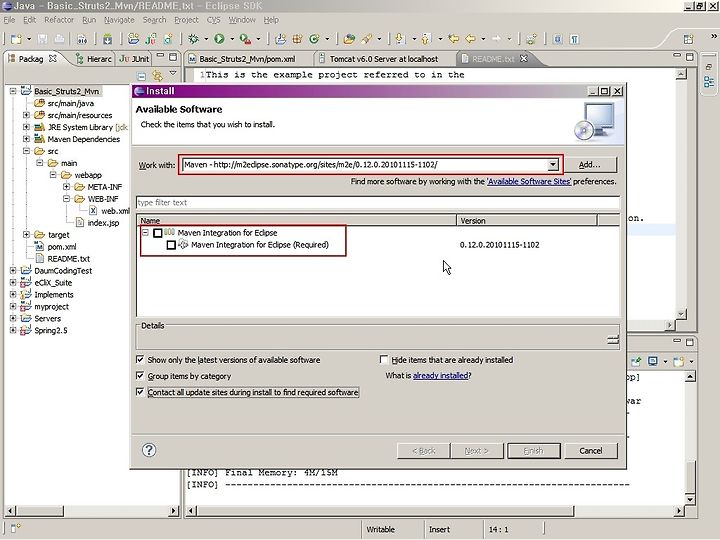Click the Version column header
Image resolution: width=720 pixels, height=540 pixels.
click(x=527, y=221)
